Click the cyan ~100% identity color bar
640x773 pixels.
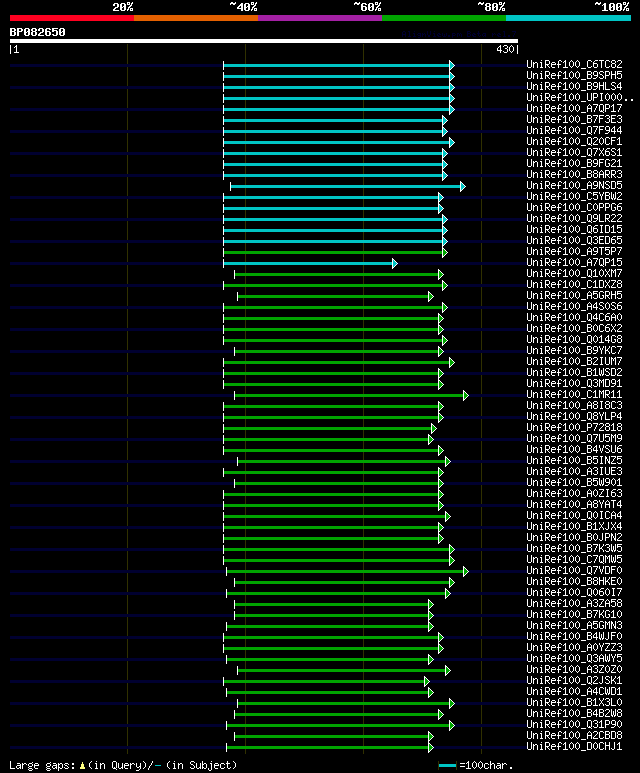coord(569,18)
